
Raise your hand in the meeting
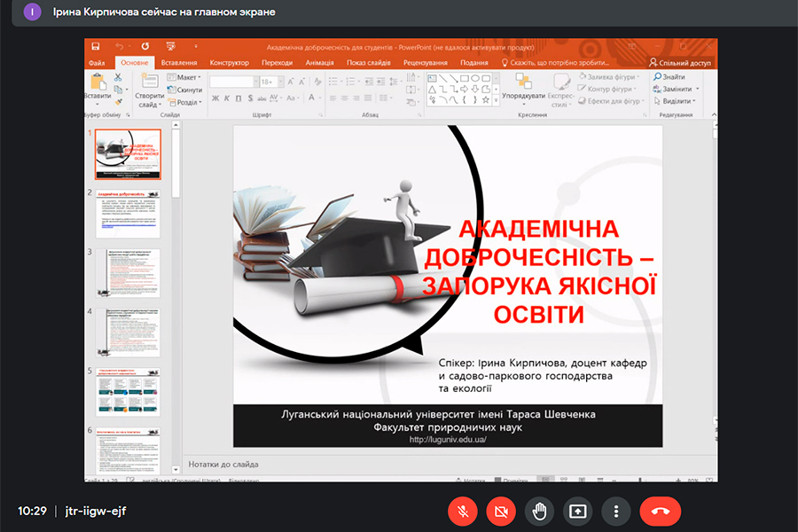[x=539, y=511]
